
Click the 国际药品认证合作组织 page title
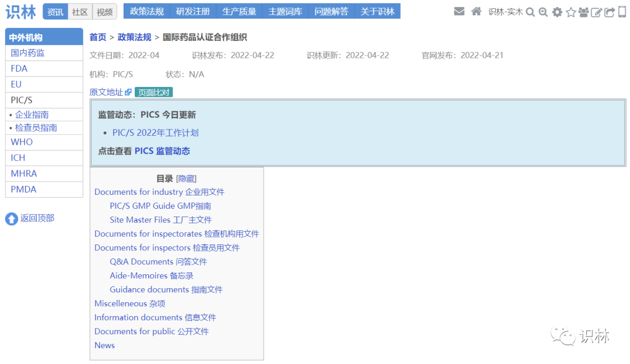[205, 37]
